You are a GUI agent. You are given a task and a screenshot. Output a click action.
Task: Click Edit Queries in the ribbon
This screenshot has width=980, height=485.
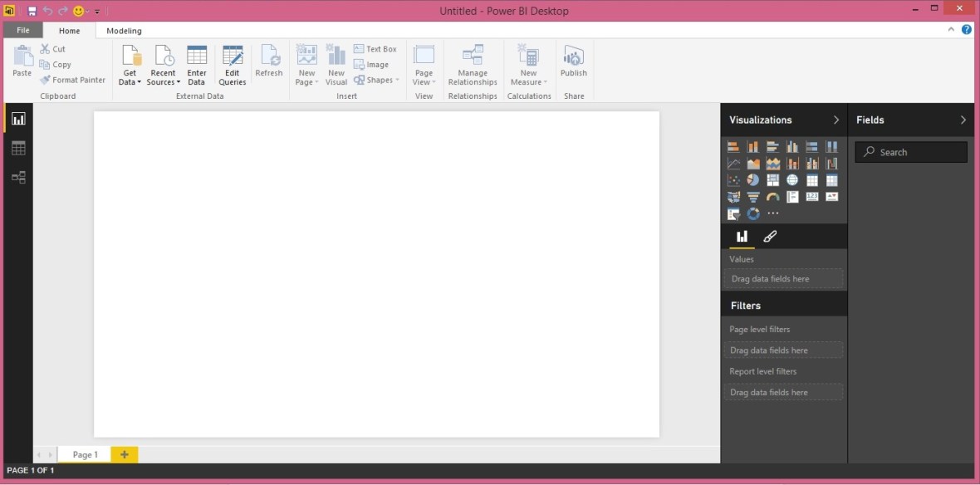[232, 65]
